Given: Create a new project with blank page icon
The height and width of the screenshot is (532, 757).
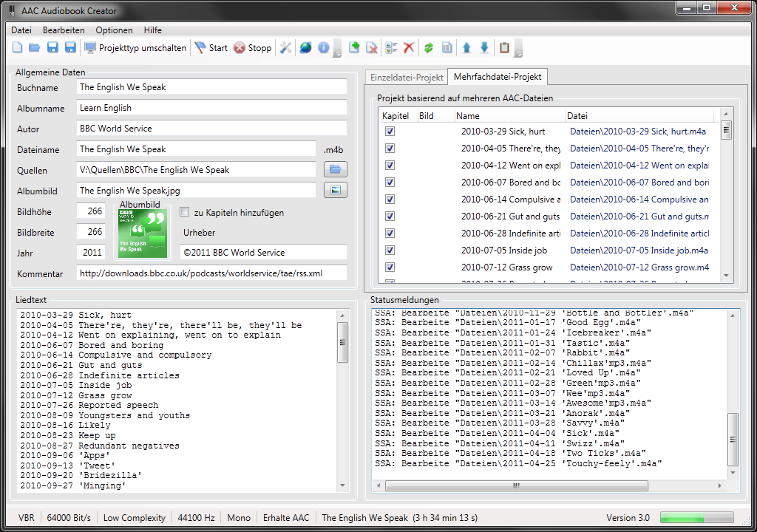Looking at the screenshot, I should (x=18, y=48).
